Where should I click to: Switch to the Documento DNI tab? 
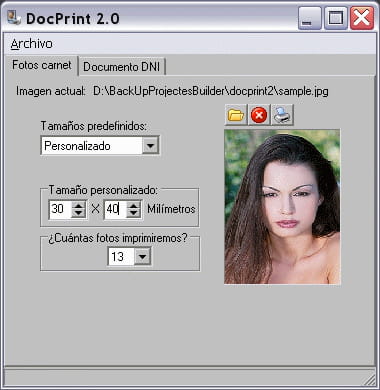122,67
